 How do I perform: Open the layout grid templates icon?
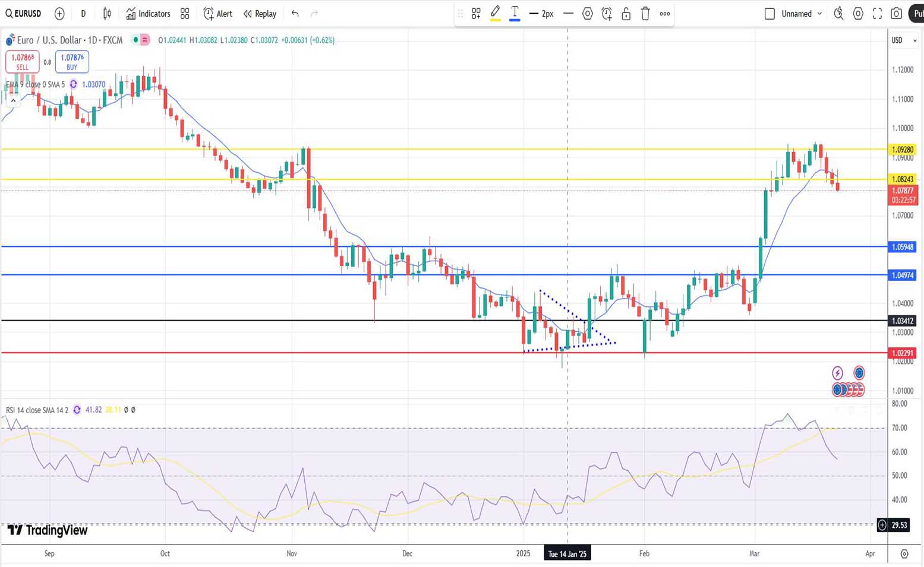click(185, 14)
